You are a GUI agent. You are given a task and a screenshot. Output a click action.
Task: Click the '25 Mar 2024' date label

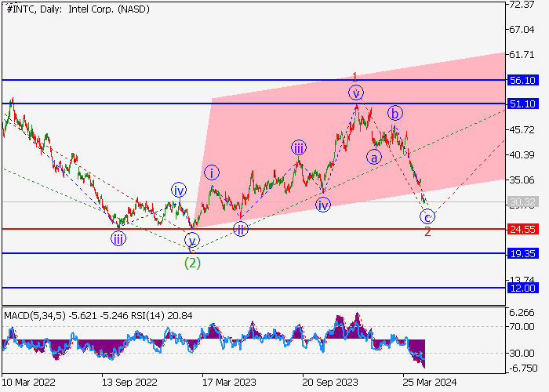point(430,382)
